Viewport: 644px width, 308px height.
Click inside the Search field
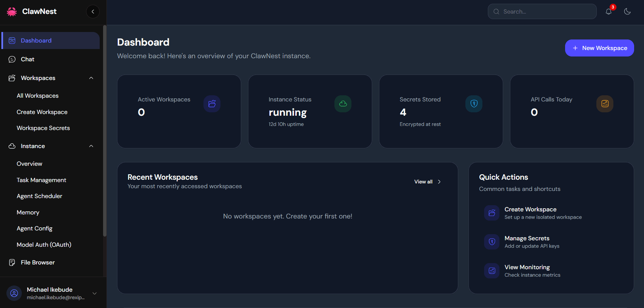(x=542, y=11)
